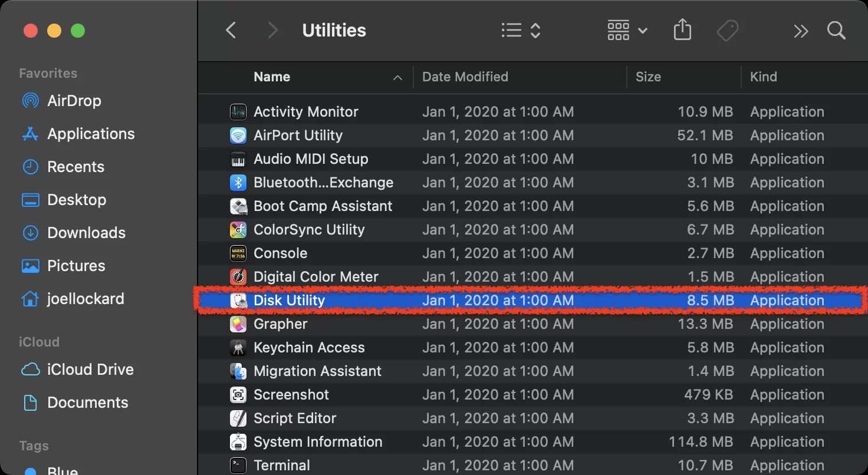
Task: Select the Digital Color Meter icon
Action: tap(238, 276)
